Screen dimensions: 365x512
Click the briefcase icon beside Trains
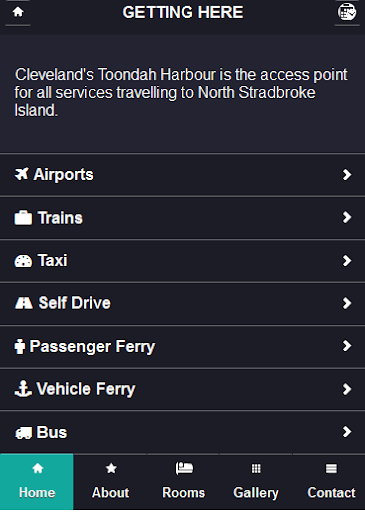23,218
